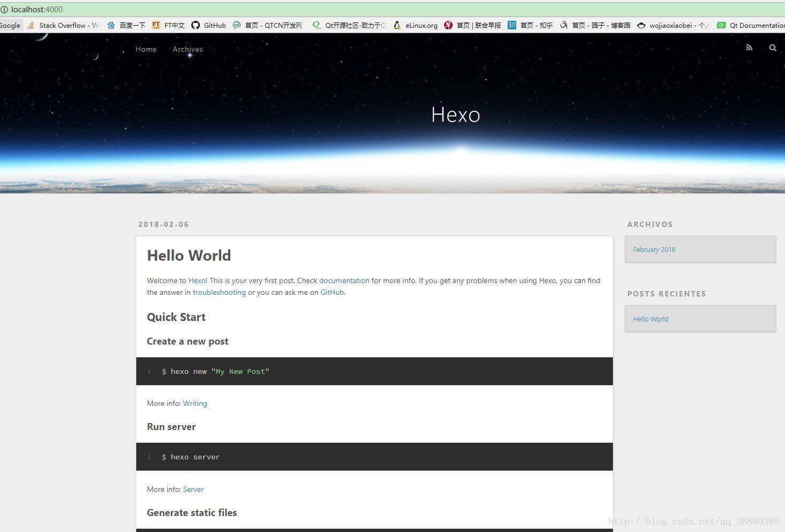Open the Stack Overflow bookmark
Screen dimensions: 785x532
click(x=64, y=25)
